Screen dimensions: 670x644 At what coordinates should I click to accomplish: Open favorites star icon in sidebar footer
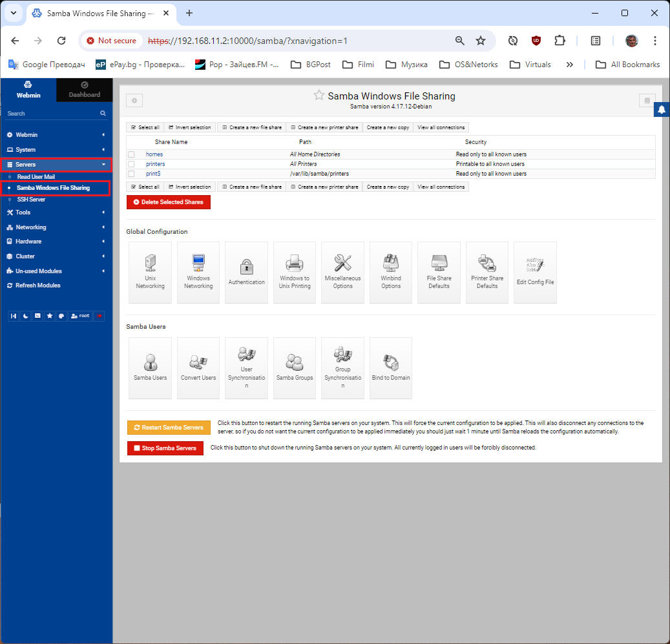click(x=50, y=316)
